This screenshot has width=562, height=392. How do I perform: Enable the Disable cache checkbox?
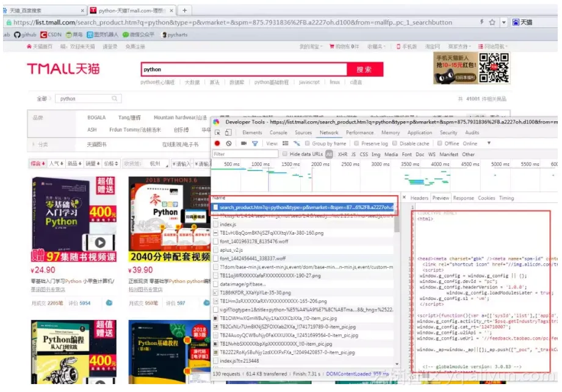click(395, 143)
